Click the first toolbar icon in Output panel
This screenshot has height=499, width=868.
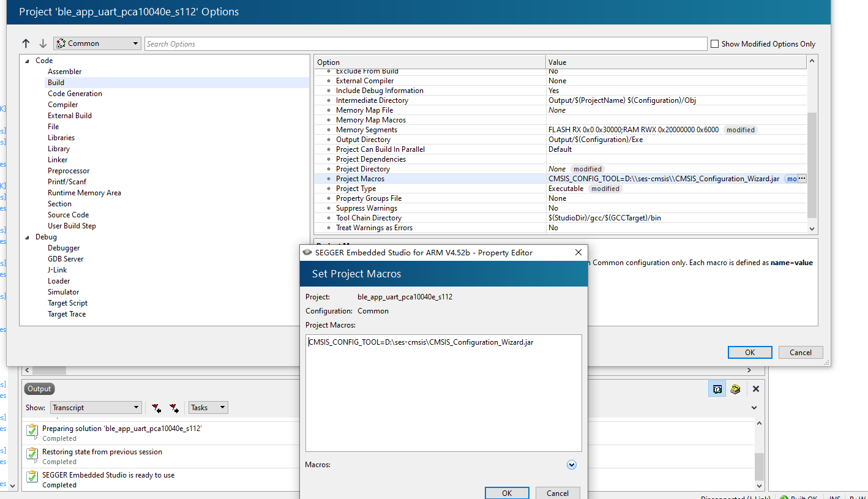[x=717, y=388]
